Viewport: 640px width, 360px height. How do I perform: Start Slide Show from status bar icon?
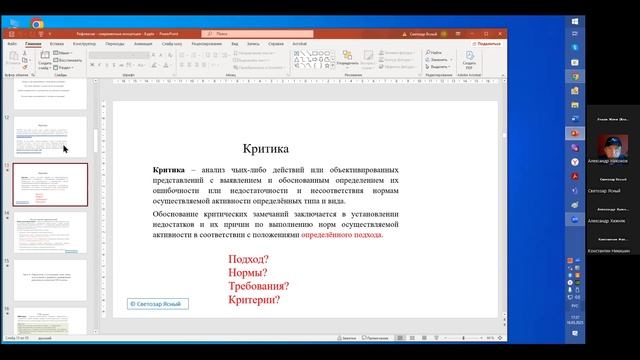click(x=436, y=338)
